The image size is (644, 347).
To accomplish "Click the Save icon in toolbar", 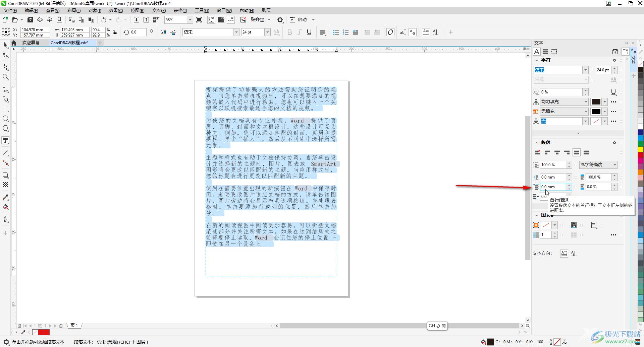I will click(x=30, y=20).
